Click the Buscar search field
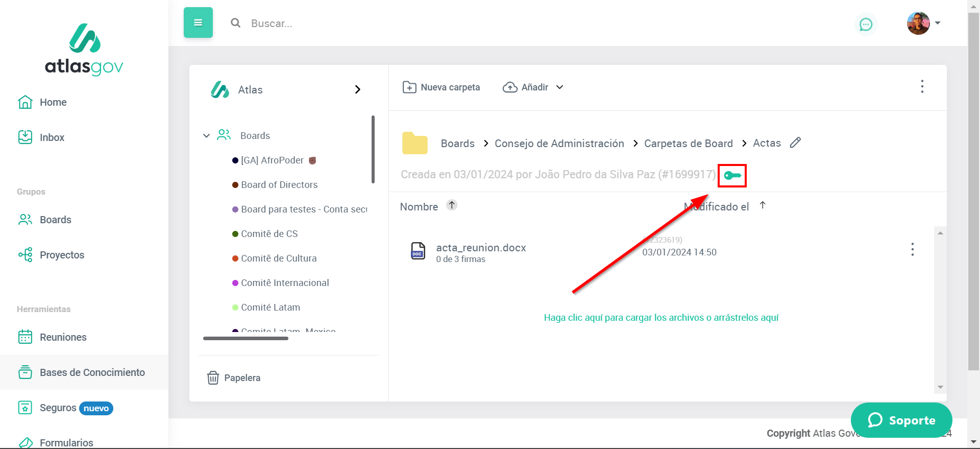 click(x=357, y=23)
